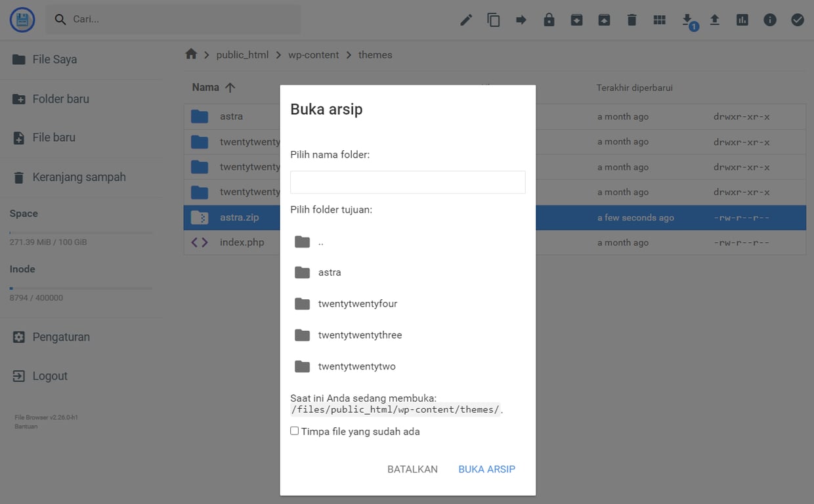Open the info icon on the toolbar

pyautogui.click(x=769, y=20)
